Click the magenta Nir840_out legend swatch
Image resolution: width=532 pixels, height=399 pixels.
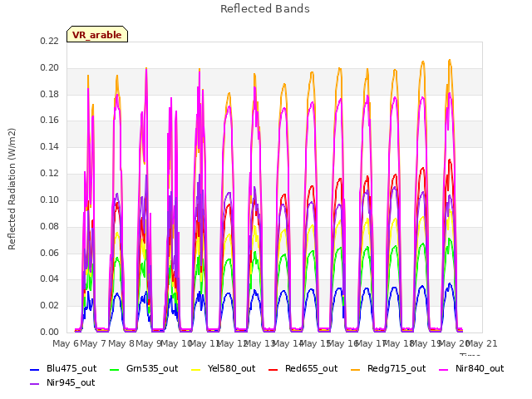coord(444,369)
